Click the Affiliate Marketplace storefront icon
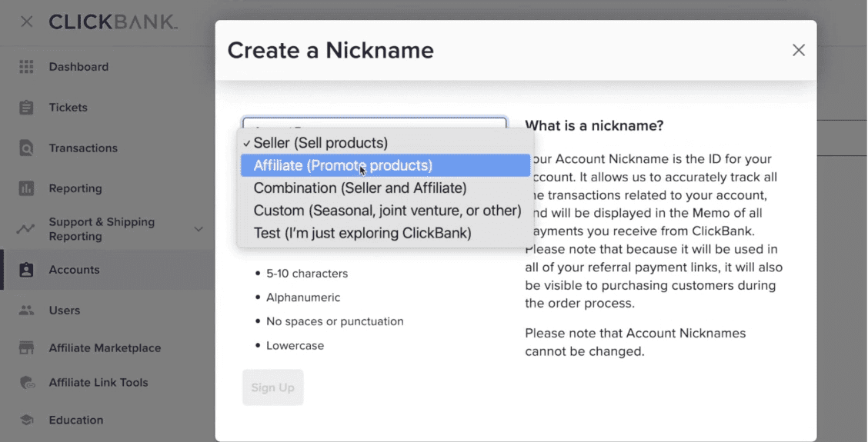868x442 pixels. click(x=26, y=348)
